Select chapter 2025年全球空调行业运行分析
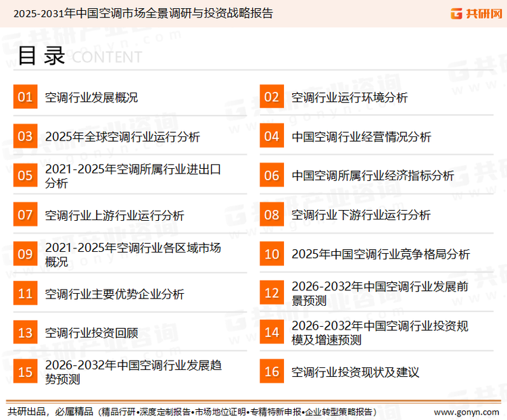The width and height of the screenshot is (507, 420). [x=122, y=136]
